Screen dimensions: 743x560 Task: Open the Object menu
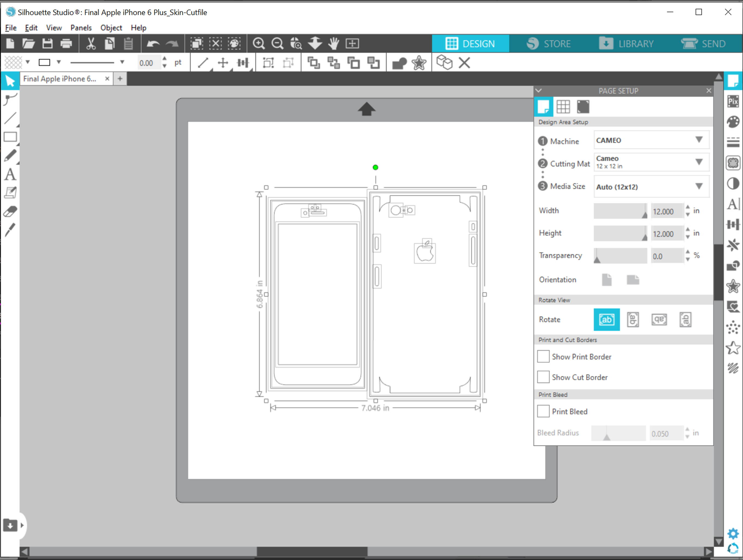click(111, 28)
